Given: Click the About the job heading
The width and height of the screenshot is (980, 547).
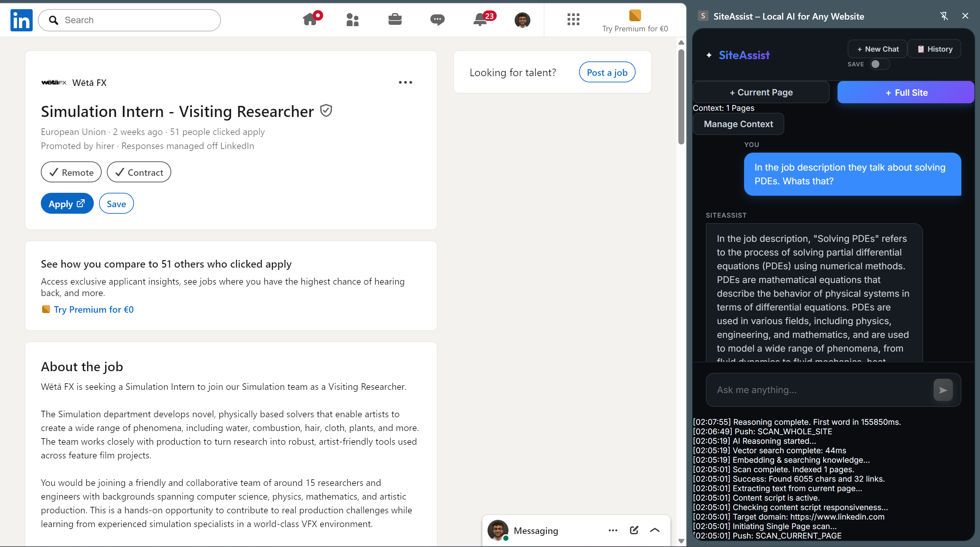Looking at the screenshot, I should pyautogui.click(x=82, y=367).
